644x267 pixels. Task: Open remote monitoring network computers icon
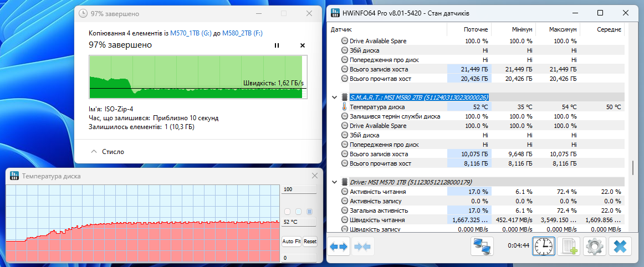(482, 247)
